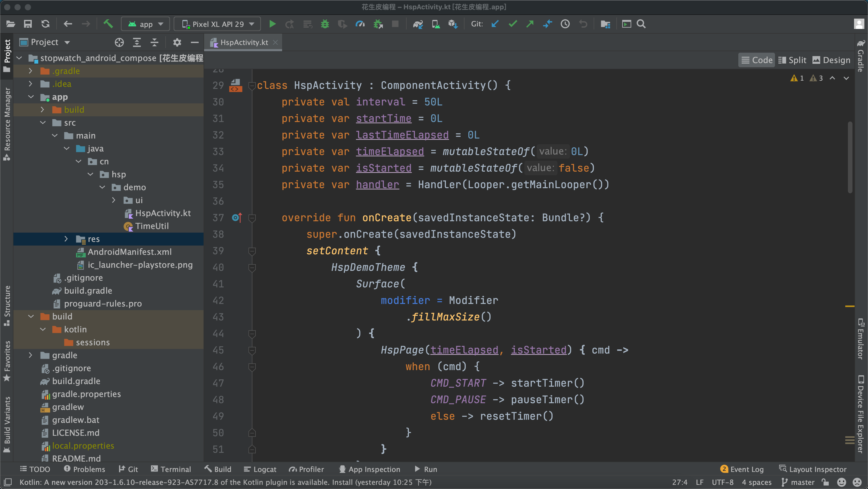Click the Make Project hammer icon

108,24
